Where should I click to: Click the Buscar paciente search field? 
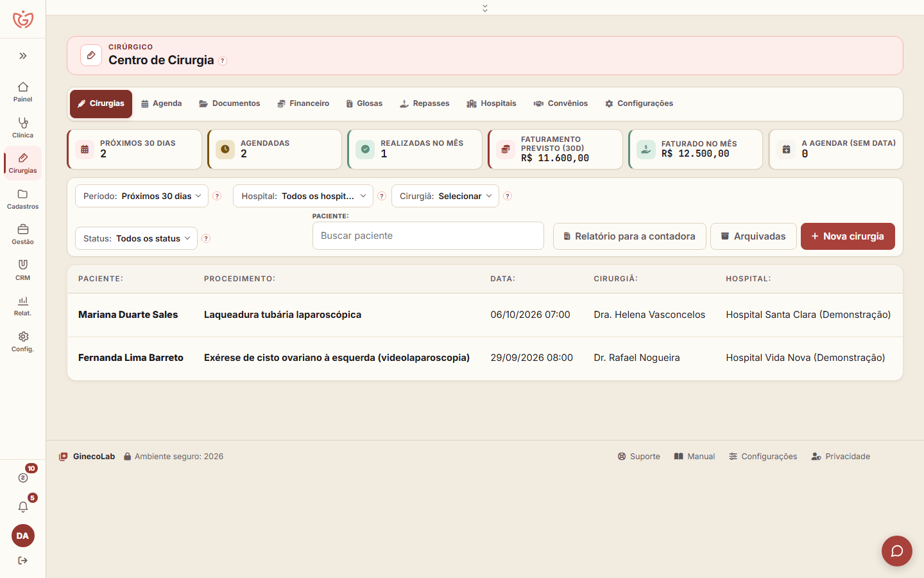tap(428, 236)
